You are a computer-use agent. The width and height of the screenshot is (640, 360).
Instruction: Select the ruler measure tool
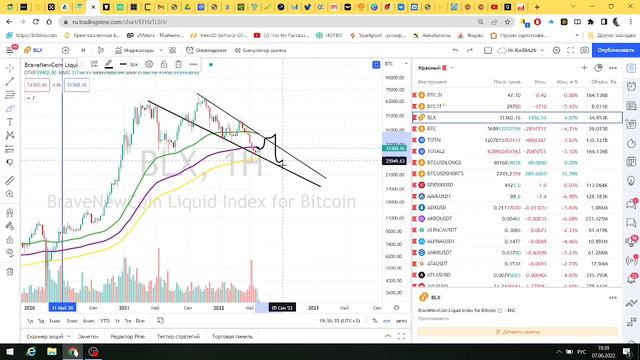pos(10,180)
